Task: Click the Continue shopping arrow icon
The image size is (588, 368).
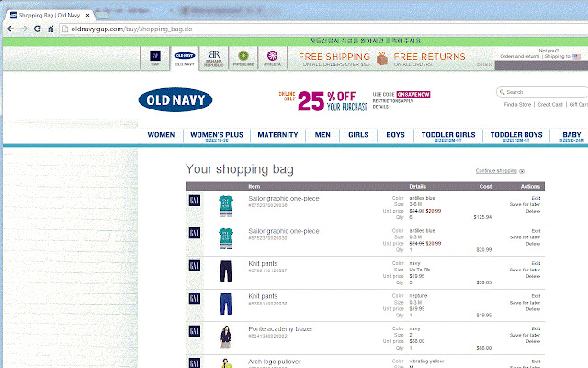Action: point(522,171)
